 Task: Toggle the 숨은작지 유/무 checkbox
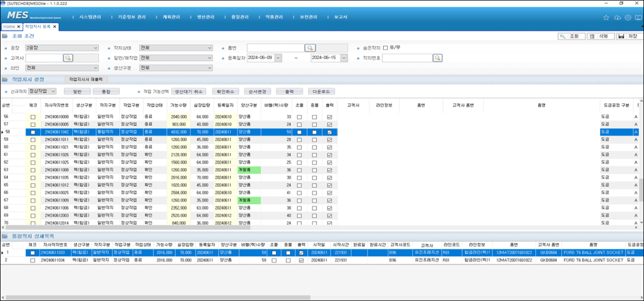(385, 48)
